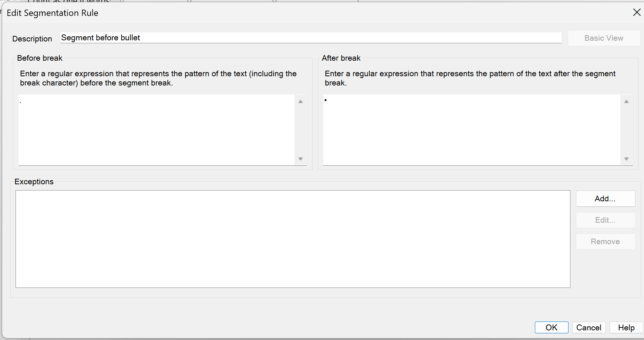This screenshot has width=644, height=340.
Task: Focus the After break regex box
Action: (x=471, y=129)
